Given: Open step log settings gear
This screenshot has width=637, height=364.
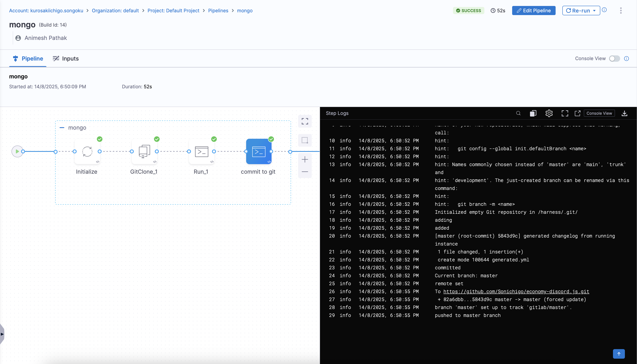Looking at the screenshot, I should click(x=549, y=113).
